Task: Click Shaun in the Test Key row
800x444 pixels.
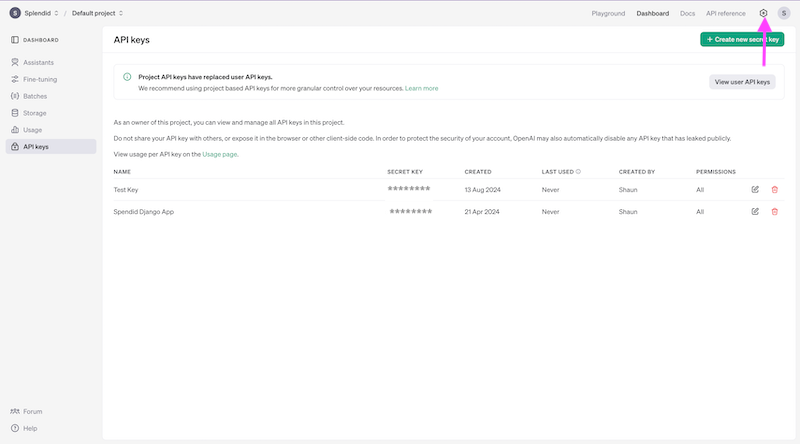Action: click(x=628, y=189)
